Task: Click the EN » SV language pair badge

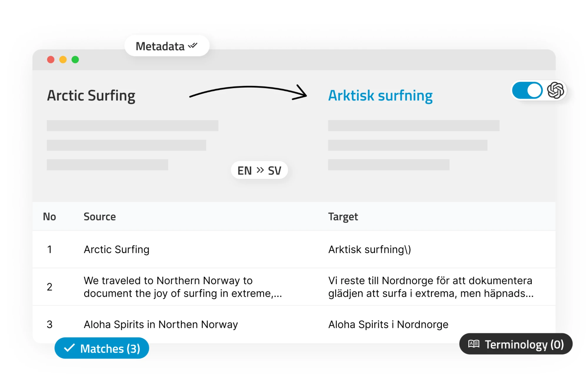Action: click(259, 171)
